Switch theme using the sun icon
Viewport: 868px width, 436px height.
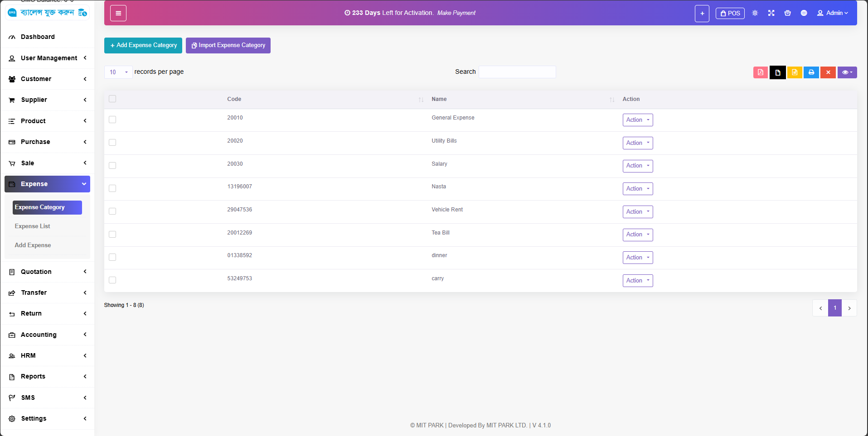755,13
